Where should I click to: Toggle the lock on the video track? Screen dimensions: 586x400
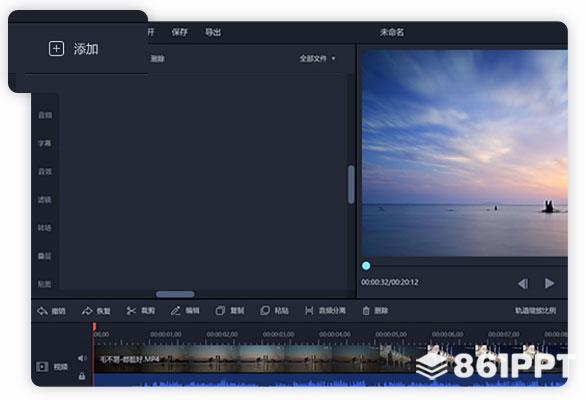point(82,376)
